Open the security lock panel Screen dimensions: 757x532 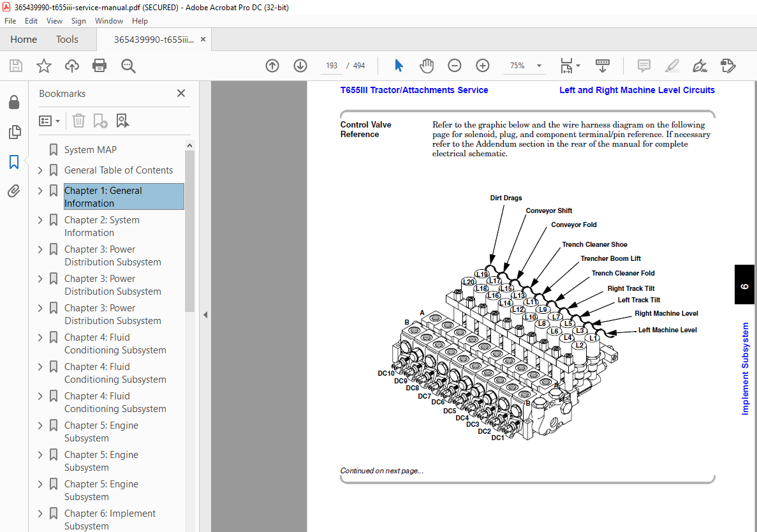point(14,102)
